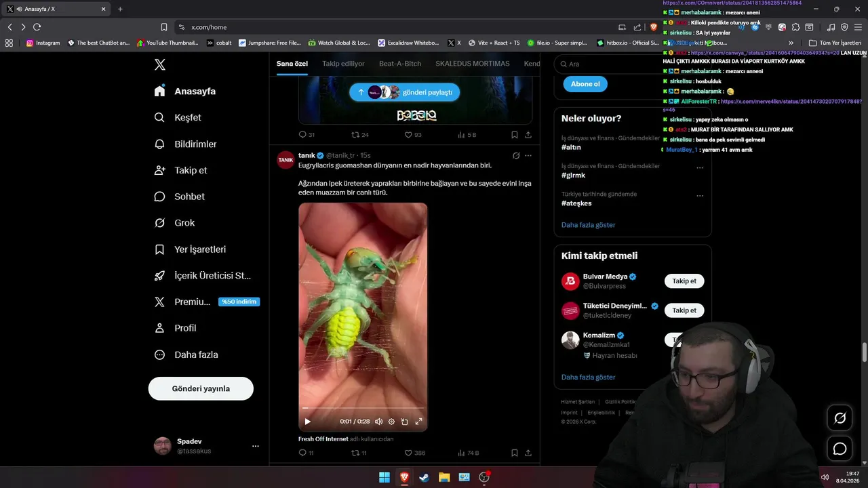Viewport: 868px width, 488px height.
Task: Expand Daha fazla menu in sidebar
Action: [186, 354]
